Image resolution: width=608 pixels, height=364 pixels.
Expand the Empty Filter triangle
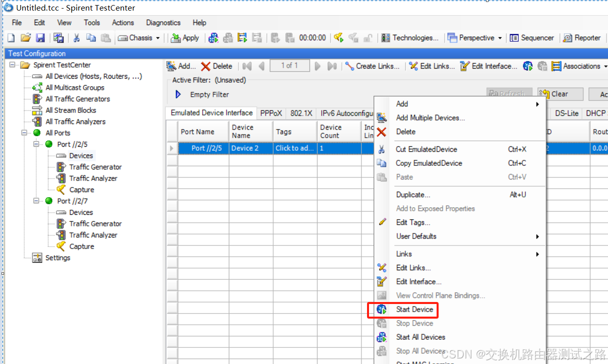tap(178, 94)
